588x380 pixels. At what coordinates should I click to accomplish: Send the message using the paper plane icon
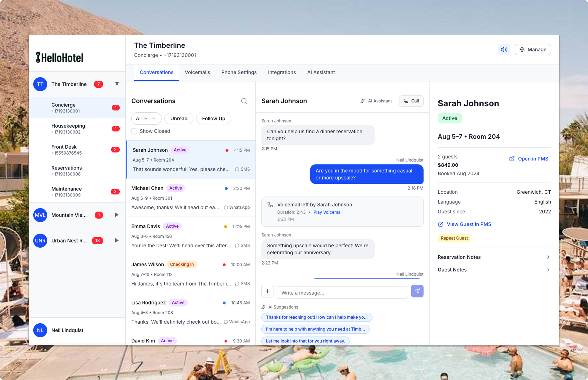pos(417,291)
